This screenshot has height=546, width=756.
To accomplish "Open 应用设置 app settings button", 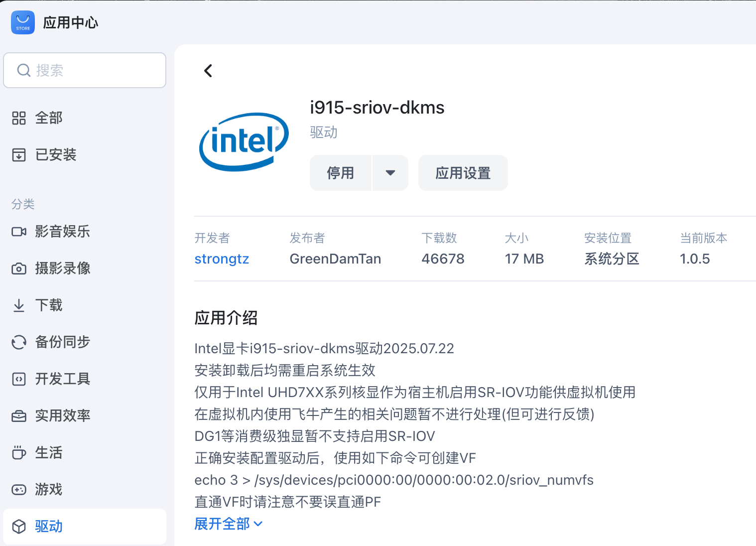I will tap(463, 173).
